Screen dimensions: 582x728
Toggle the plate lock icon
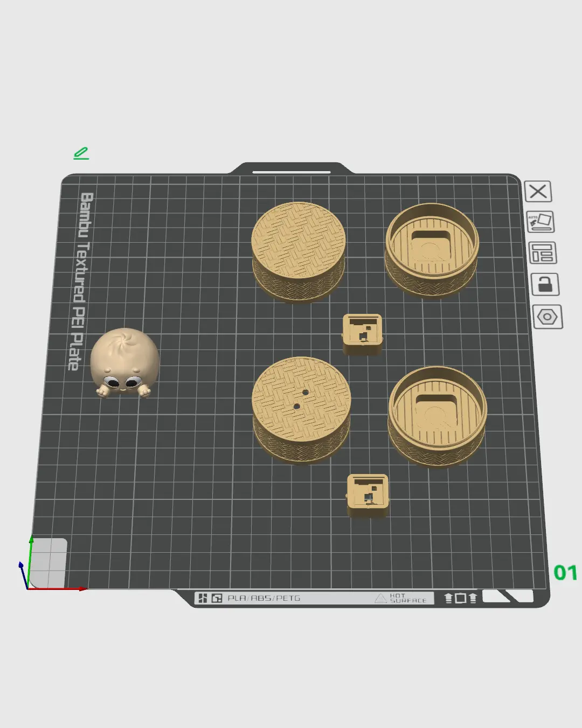point(545,284)
